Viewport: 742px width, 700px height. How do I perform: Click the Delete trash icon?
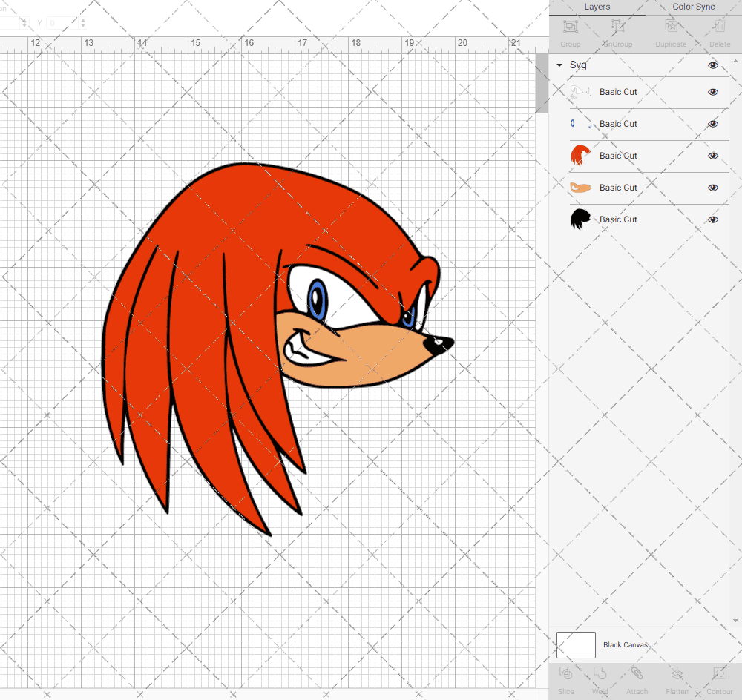(720, 27)
